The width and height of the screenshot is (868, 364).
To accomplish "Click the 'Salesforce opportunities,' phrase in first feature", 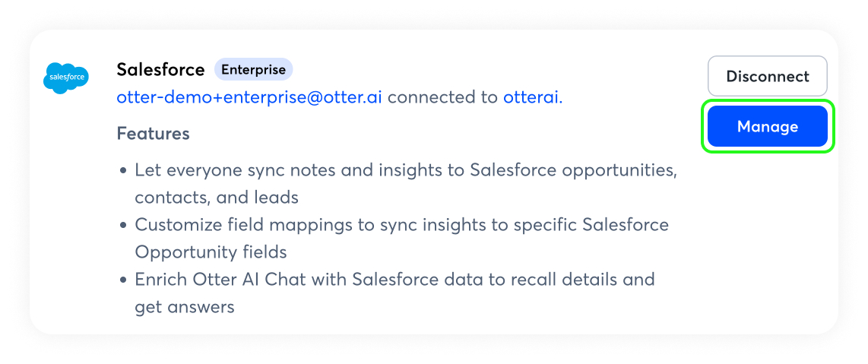I will pos(573,170).
